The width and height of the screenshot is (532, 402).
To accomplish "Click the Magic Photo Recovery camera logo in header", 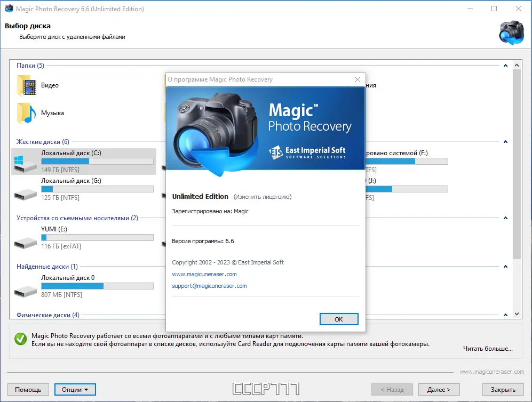I will [511, 33].
